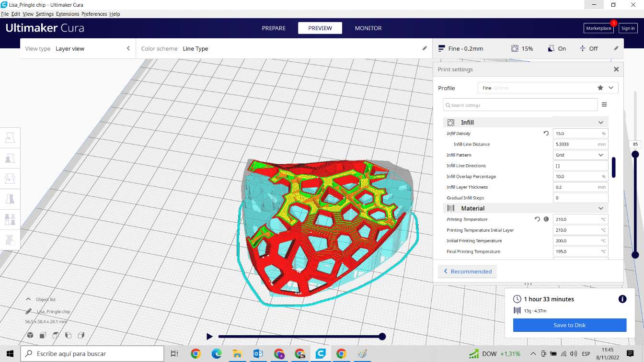
Task: Show hidden system tray icons
Action: click(533, 354)
